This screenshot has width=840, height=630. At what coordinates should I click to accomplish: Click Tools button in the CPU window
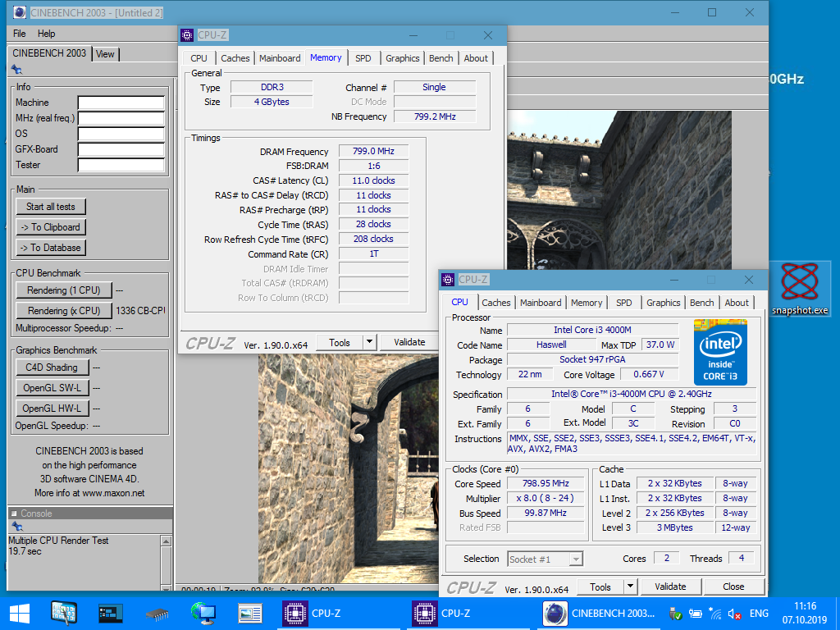600,587
